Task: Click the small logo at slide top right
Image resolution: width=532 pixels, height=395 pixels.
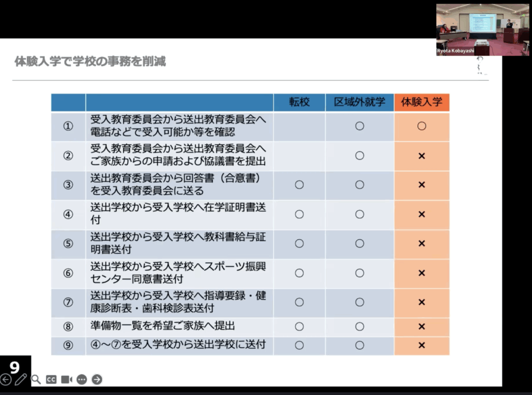Action: click(481, 66)
